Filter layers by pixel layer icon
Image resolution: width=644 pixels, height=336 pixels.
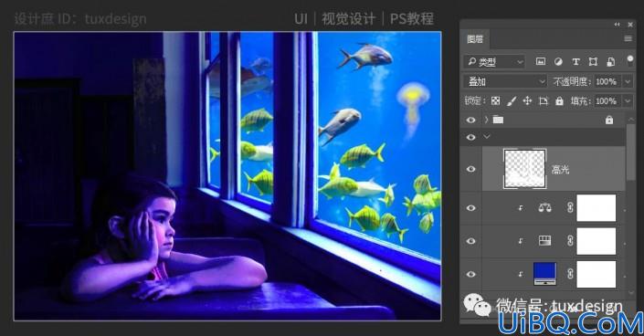coord(541,61)
